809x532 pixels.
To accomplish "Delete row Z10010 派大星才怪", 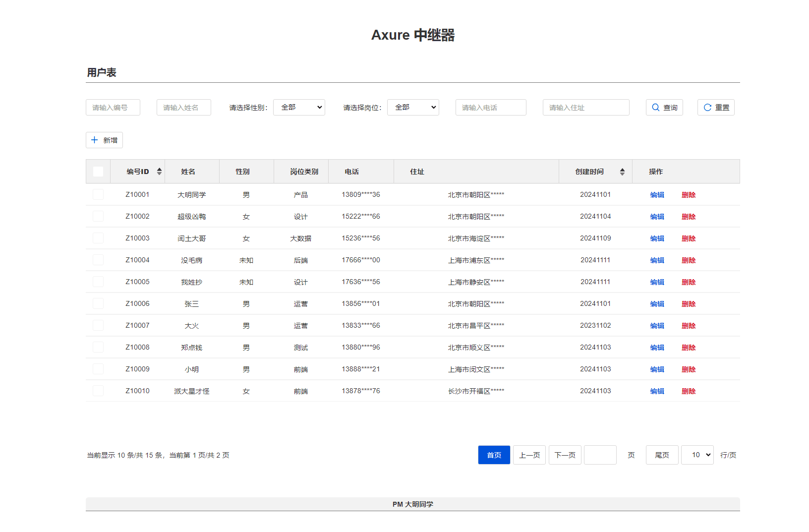I will tap(689, 391).
